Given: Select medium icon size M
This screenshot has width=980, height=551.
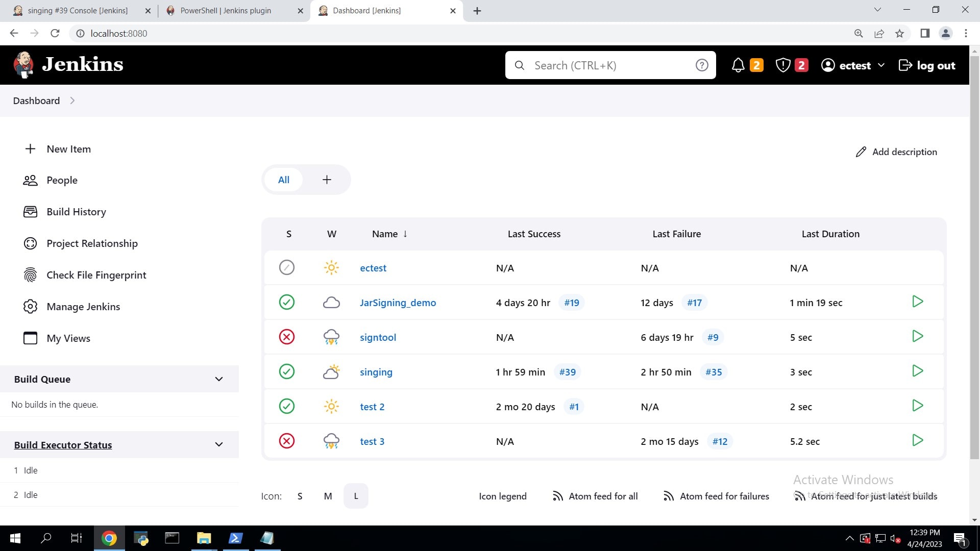Looking at the screenshot, I should pos(328,496).
